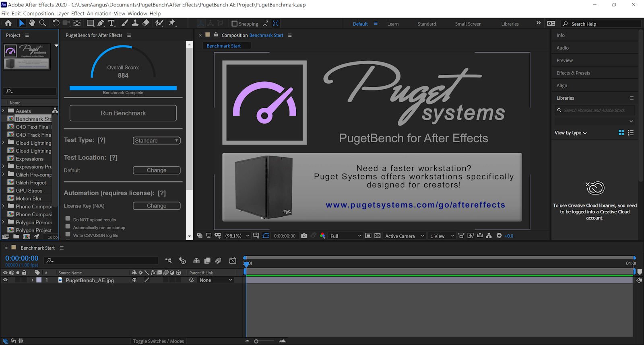Show more workspaces chevron
The height and width of the screenshot is (345, 644).
539,23
